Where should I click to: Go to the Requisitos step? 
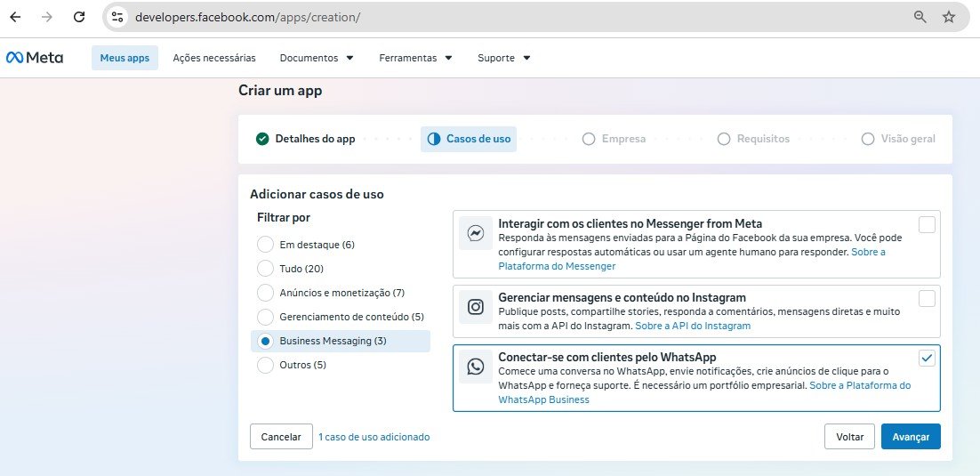753,139
